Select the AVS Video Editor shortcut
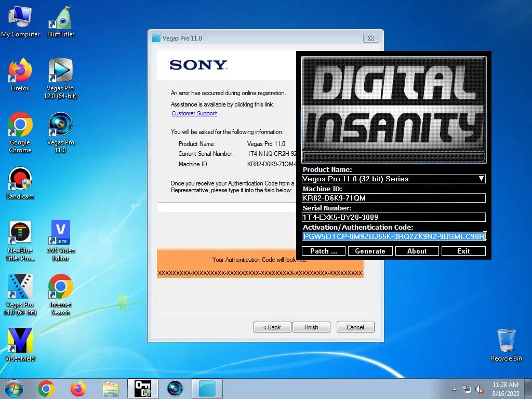 [61, 241]
